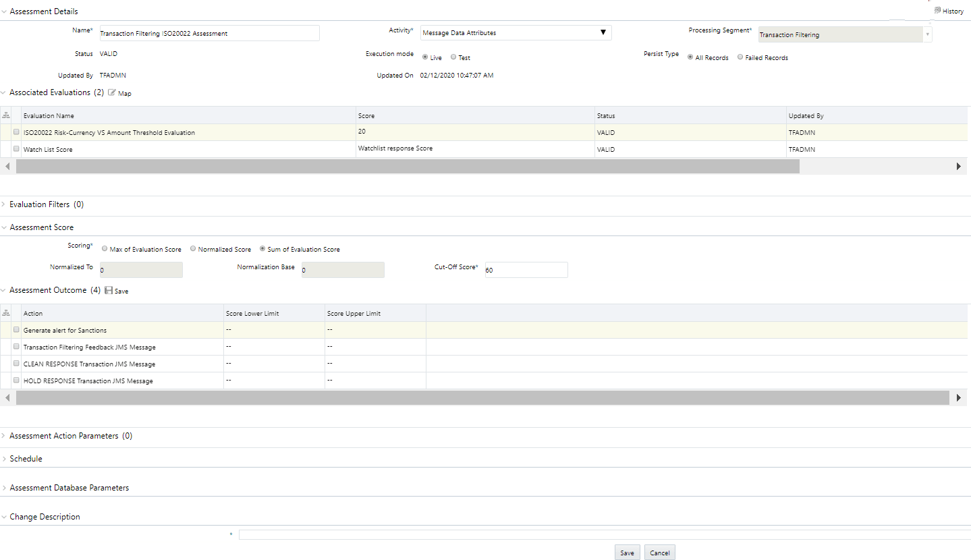Collapse the Assessment Details section
The height and width of the screenshot is (560, 971).
tap(4, 11)
